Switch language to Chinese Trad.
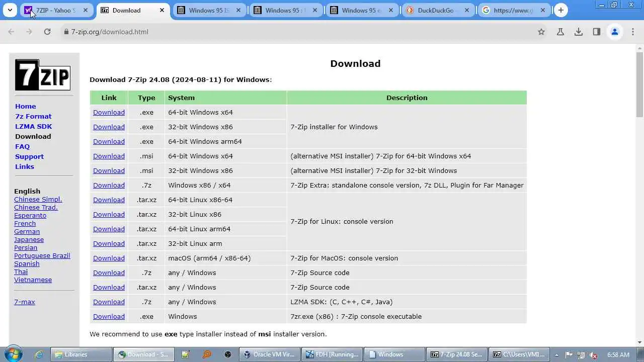Image resolution: width=644 pixels, height=362 pixels. tap(36, 207)
